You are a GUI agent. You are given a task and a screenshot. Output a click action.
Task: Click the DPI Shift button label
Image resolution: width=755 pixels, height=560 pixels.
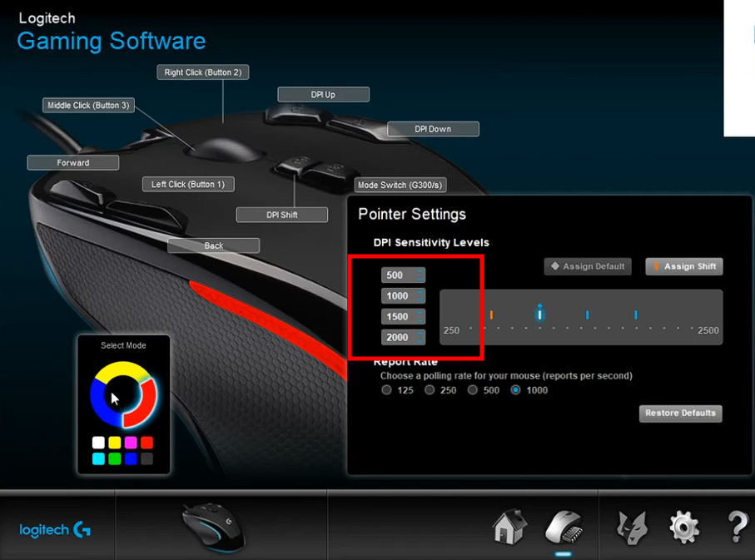coord(282,215)
